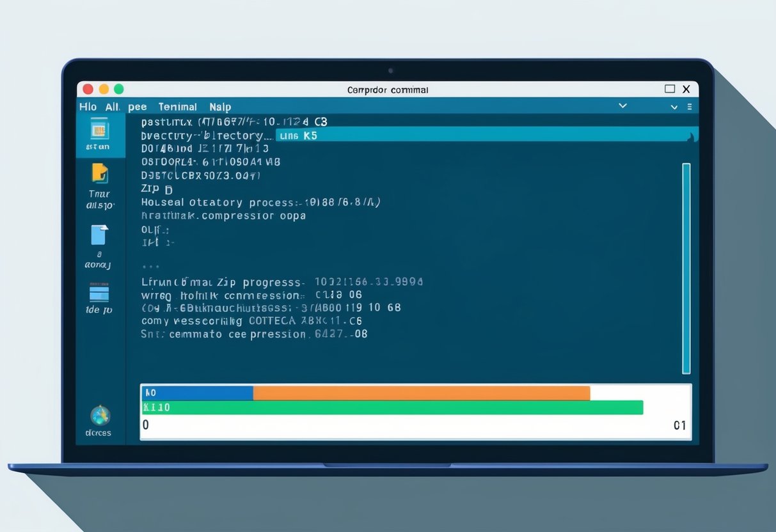Click the yellow circle window button

tap(104, 90)
